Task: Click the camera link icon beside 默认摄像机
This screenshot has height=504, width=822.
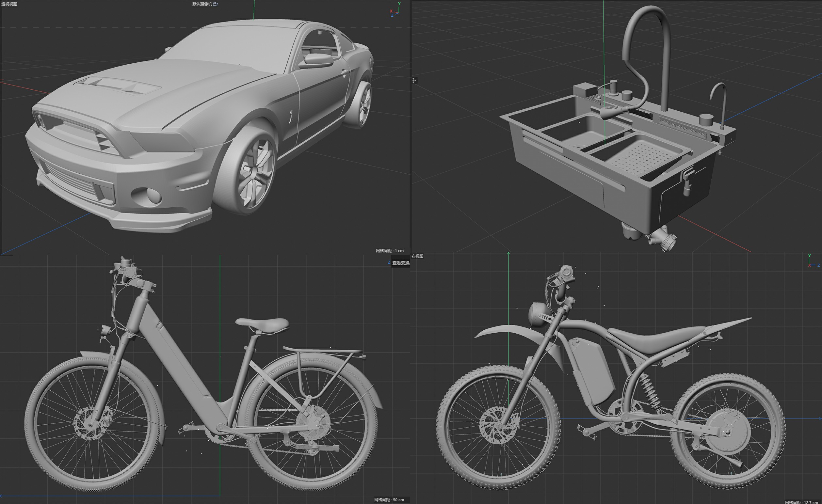Action: (x=216, y=4)
